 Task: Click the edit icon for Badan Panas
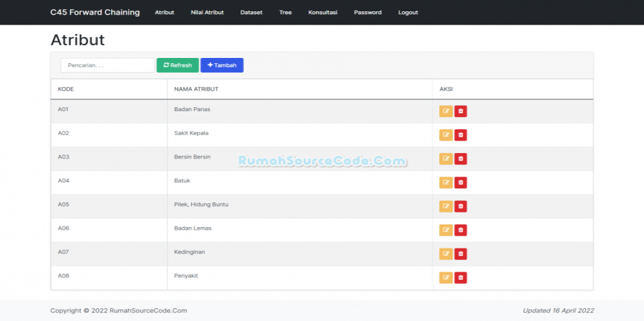(x=446, y=111)
